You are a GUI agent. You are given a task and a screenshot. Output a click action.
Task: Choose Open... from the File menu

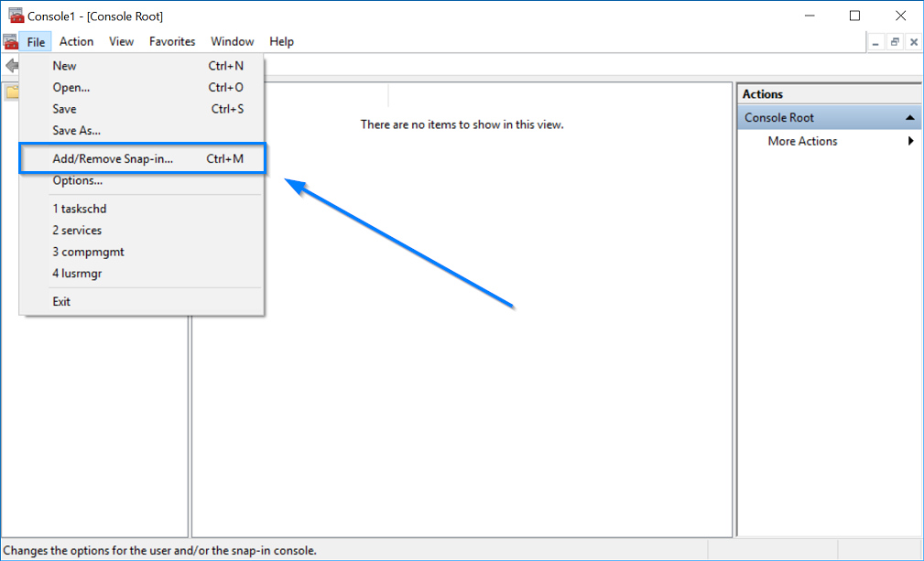(x=141, y=87)
